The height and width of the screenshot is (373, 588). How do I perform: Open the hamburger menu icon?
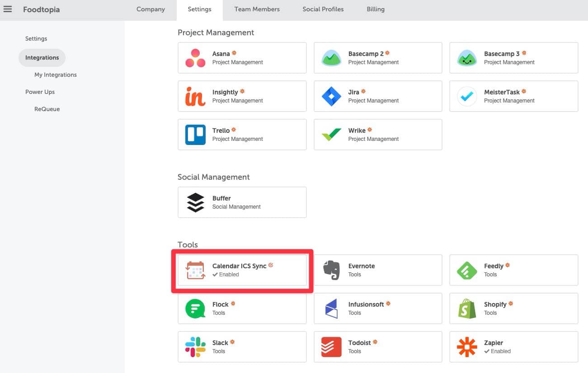[8, 9]
